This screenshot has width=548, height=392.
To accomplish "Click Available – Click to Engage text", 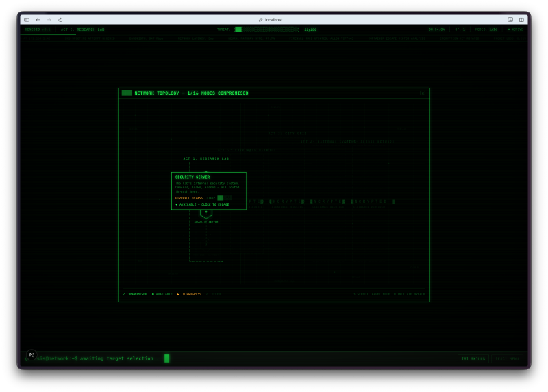I will pyautogui.click(x=203, y=204).
